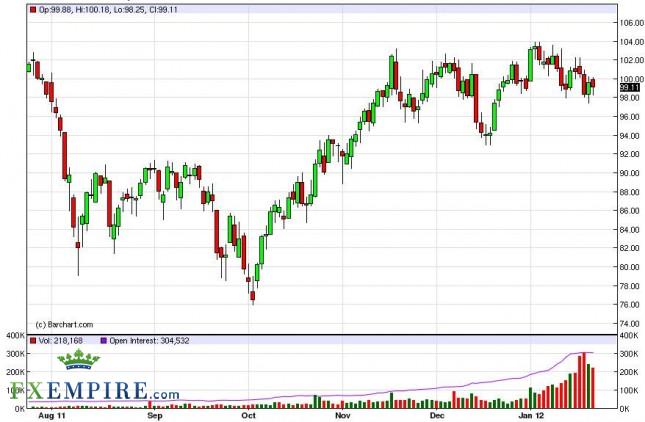Click the 84.00 price axis label
This screenshot has height=422, width=645.
pos(632,230)
